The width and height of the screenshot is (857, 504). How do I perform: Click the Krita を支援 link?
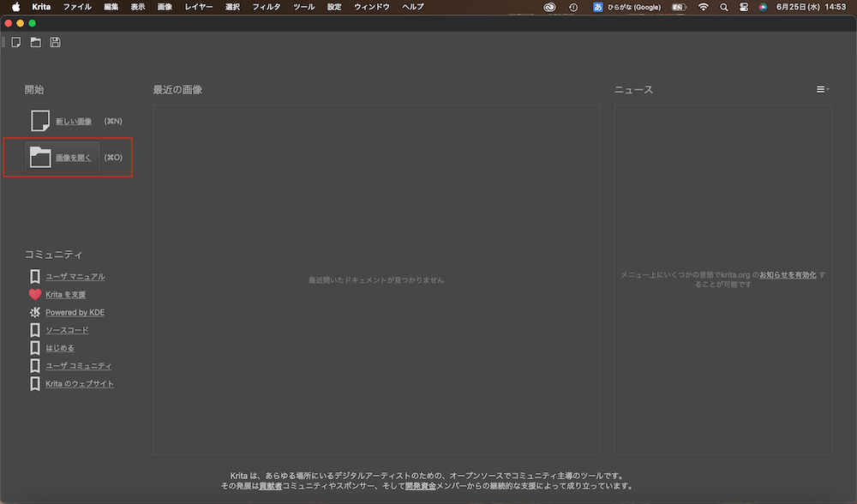(x=66, y=295)
